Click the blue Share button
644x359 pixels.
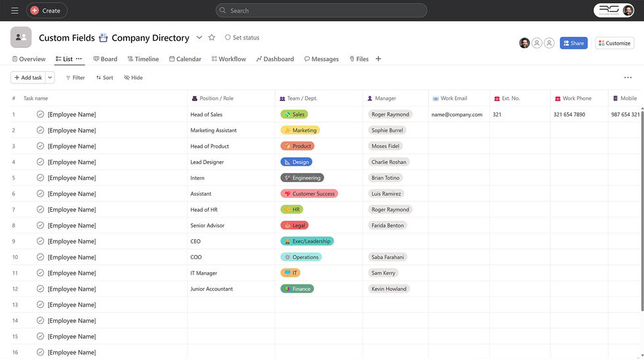[574, 43]
